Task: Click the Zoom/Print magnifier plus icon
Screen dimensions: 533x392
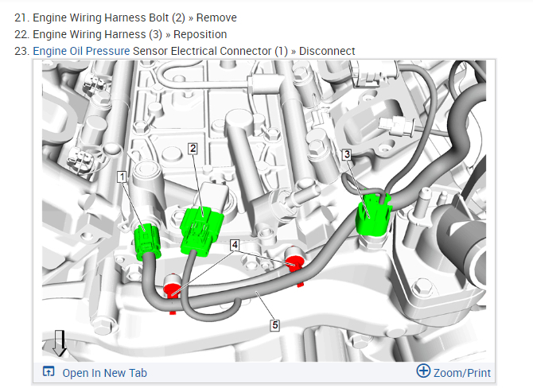Action: click(x=423, y=371)
